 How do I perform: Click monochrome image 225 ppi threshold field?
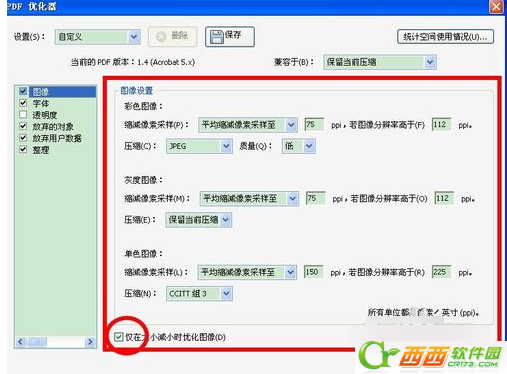pos(441,272)
